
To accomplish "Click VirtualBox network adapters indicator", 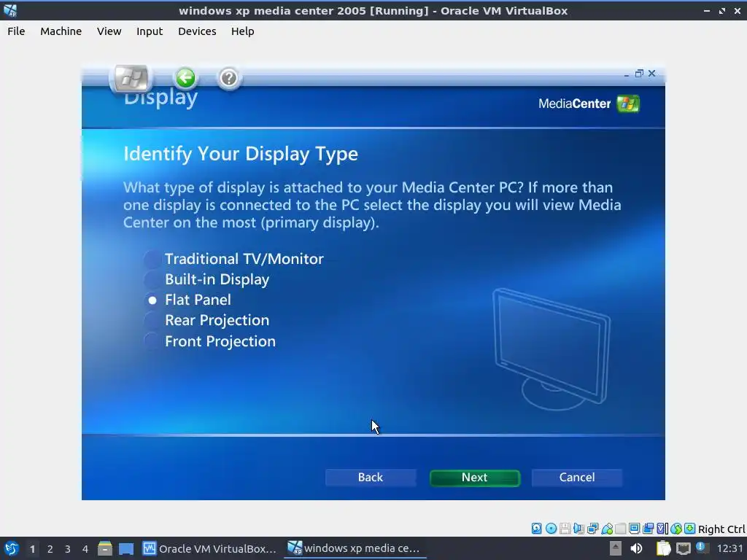I will [592, 528].
